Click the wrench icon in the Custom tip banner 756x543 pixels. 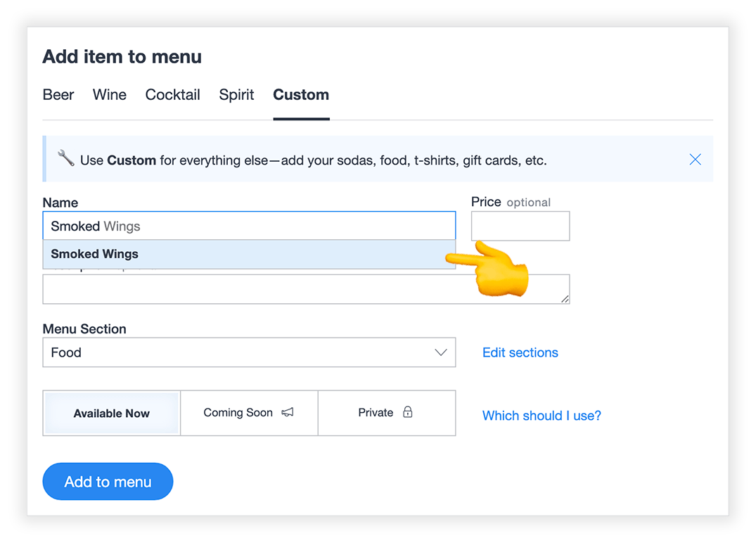(65, 158)
